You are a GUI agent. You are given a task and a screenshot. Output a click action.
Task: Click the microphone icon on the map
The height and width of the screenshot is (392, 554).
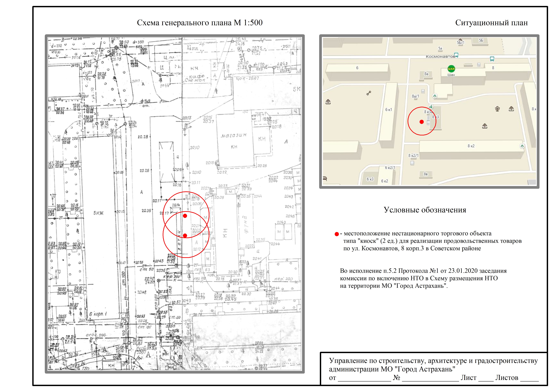(497, 109)
